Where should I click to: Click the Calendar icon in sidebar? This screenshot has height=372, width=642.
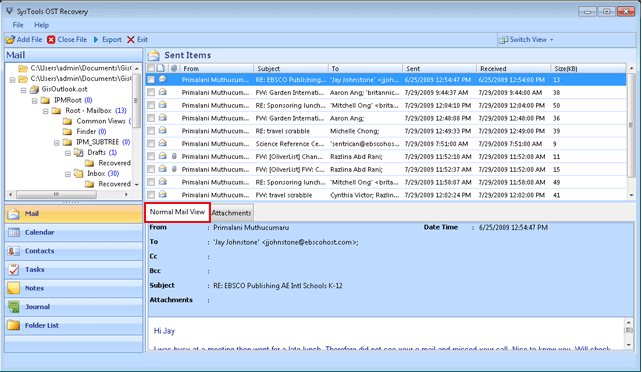pos(14,232)
